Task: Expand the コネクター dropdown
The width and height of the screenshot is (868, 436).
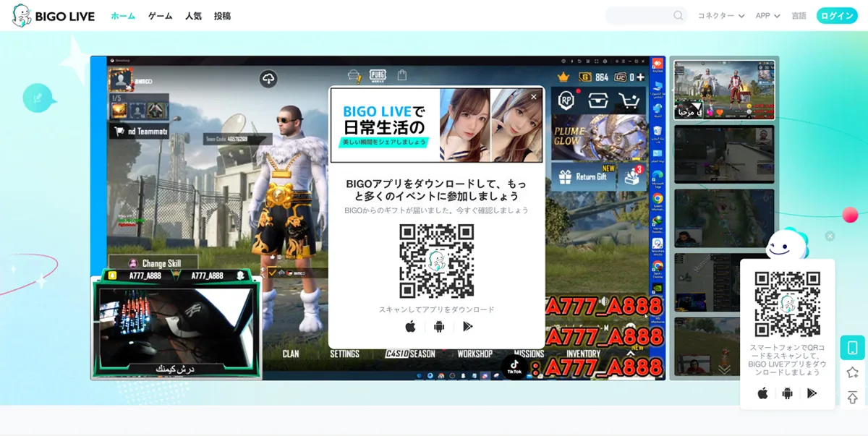Action: tap(720, 16)
